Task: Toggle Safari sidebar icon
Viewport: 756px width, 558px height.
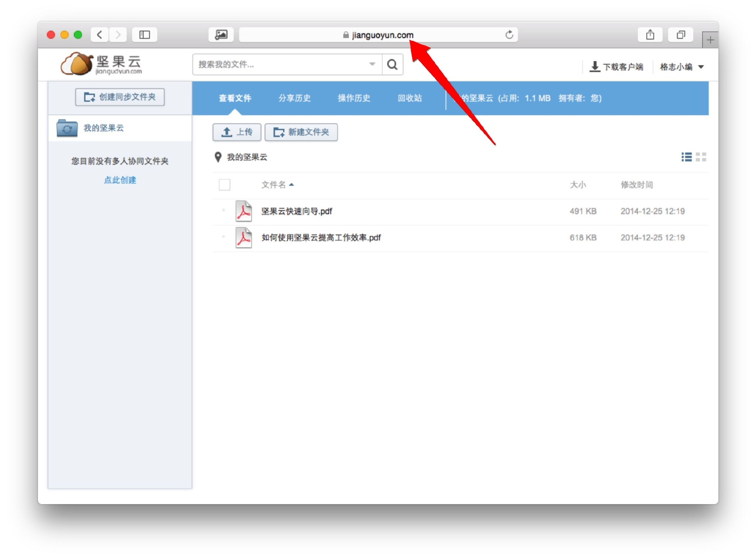Action: click(x=144, y=35)
